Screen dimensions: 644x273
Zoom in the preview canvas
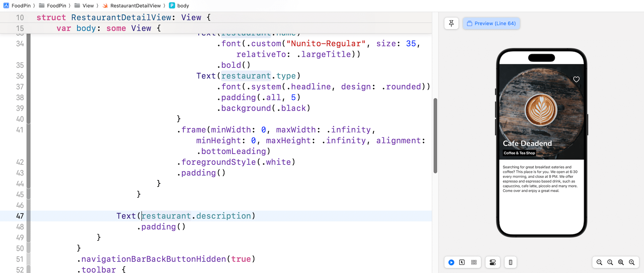[x=632, y=262]
